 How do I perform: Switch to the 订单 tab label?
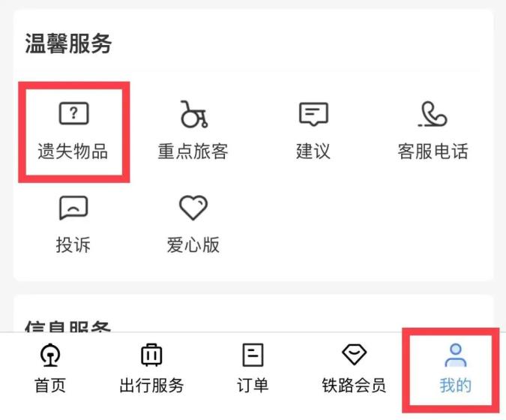point(253,385)
